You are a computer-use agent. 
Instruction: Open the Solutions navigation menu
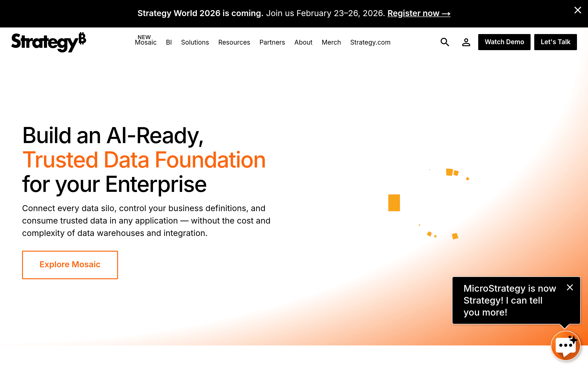[x=195, y=42]
